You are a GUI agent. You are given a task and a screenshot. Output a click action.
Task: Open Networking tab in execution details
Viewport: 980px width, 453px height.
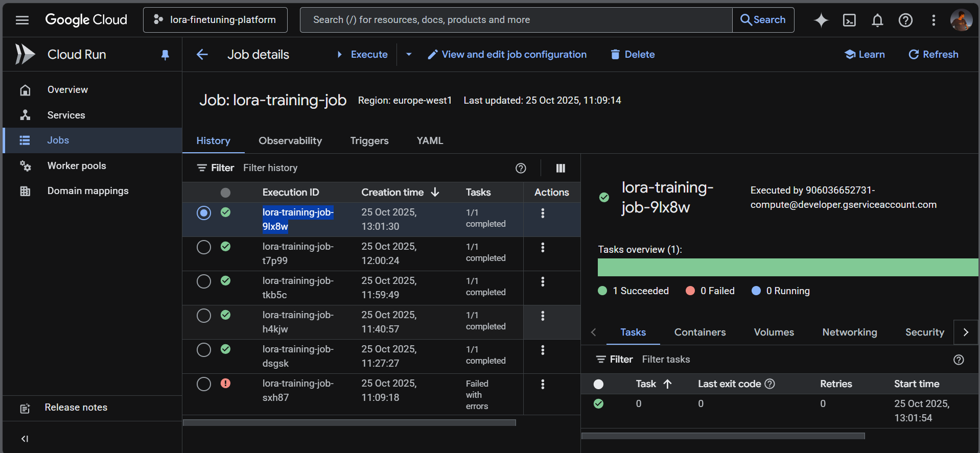point(850,332)
